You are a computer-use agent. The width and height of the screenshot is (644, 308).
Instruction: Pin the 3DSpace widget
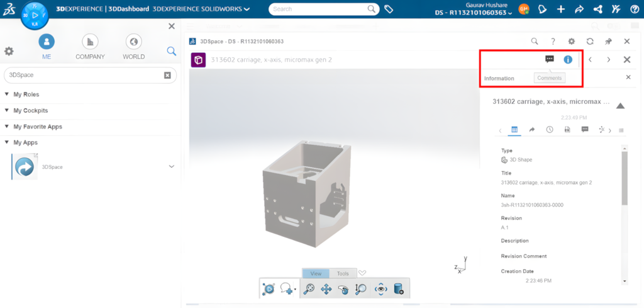point(608,41)
